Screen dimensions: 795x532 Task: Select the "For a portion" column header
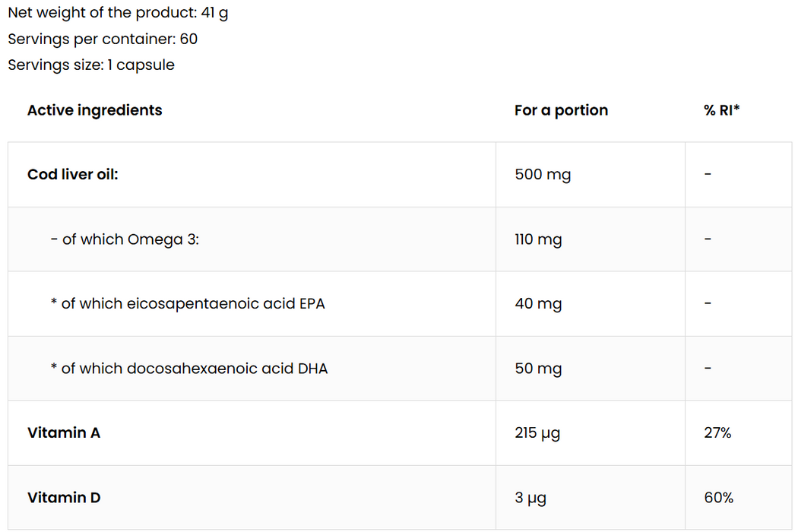561,110
